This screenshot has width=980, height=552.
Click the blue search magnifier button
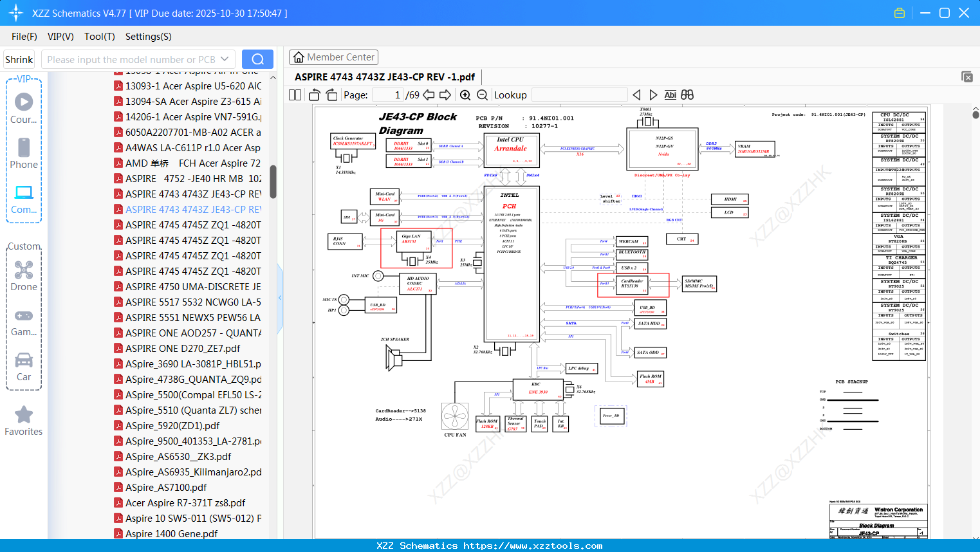click(x=257, y=59)
